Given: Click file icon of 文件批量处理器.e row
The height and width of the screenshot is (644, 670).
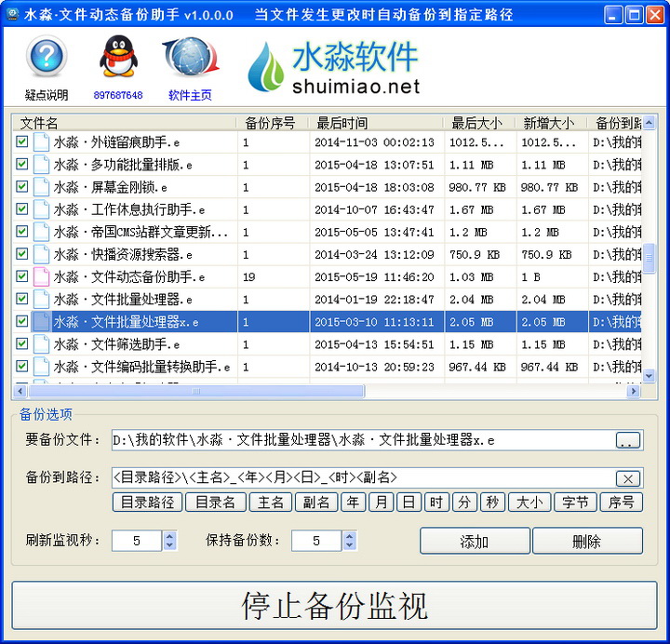Looking at the screenshot, I should (x=41, y=299).
